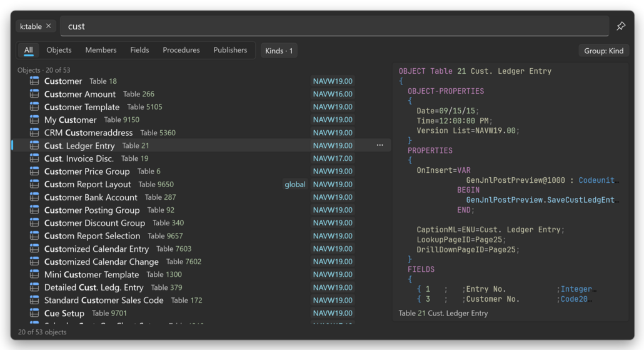Click the 20 of 53 objects status text
The width and height of the screenshot is (644, 350).
pos(42,332)
